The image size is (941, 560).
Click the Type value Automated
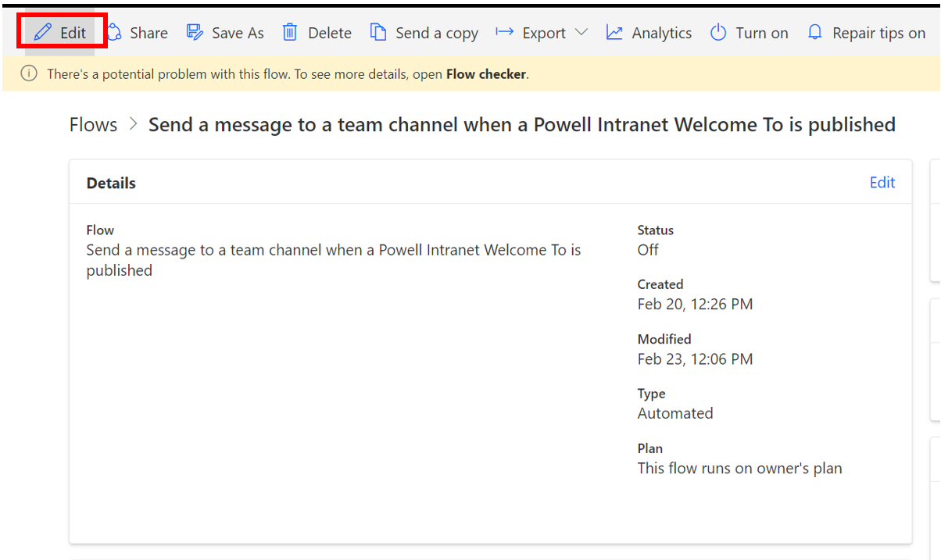(675, 413)
